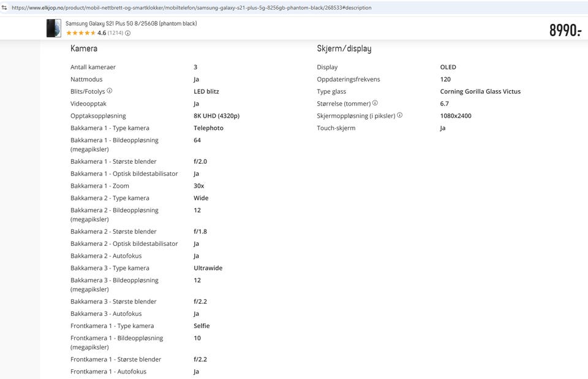Click 'Bakkamera 2 - Bildeoppløsning (megapiksler)' label
588x379 pixels.
[x=115, y=215]
